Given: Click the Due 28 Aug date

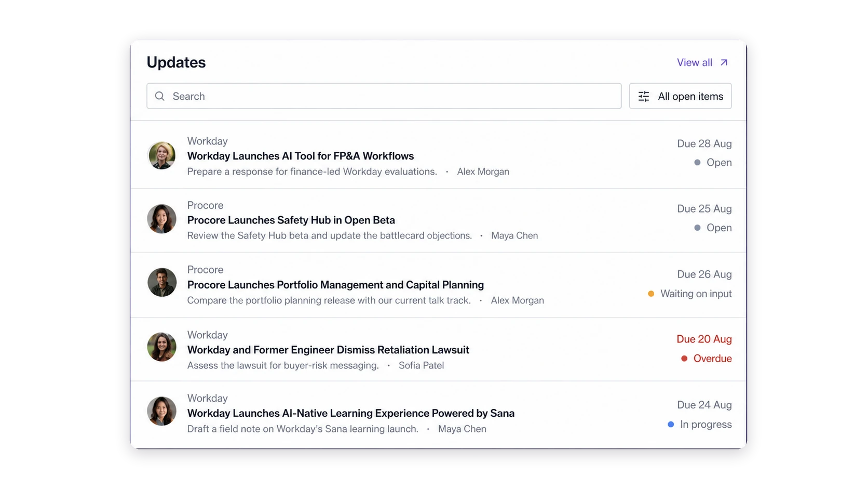Looking at the screenshot, I should click(704, 144).
